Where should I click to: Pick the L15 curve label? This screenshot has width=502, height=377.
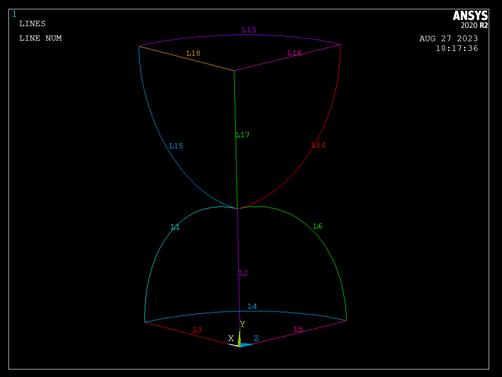click(176, 146)
